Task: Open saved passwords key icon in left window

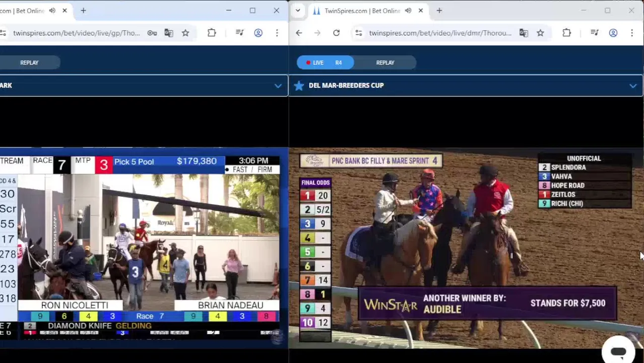Action: tap(152, 33)
